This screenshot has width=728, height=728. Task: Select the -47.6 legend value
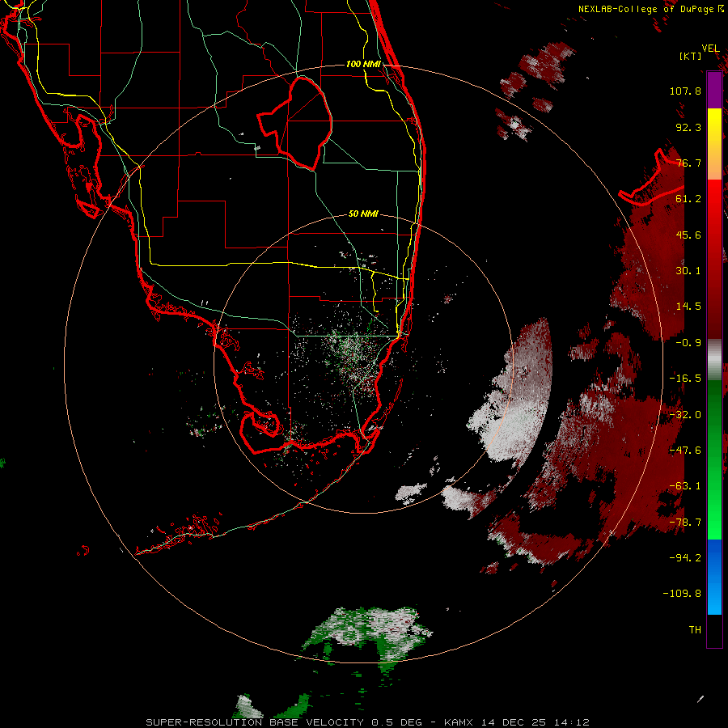pyautogui.click(x=685, y=451)
